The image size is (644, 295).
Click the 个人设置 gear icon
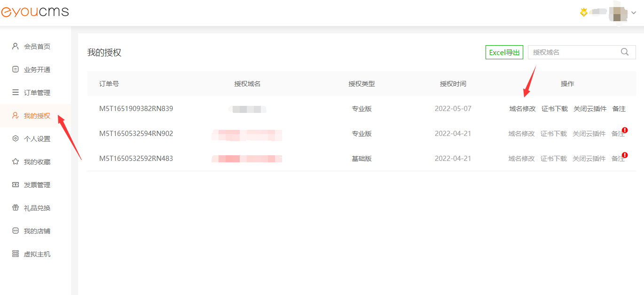tap(16, 139)
